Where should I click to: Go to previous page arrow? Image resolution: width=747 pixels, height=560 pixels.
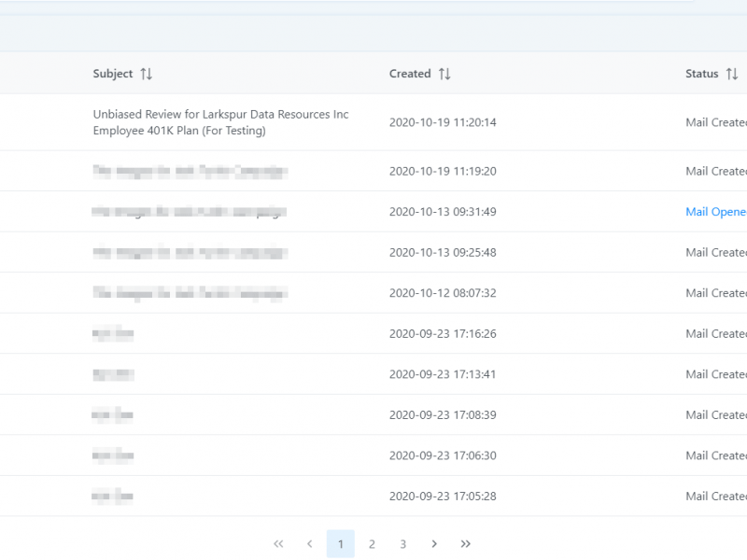click(x=309, y=544)
